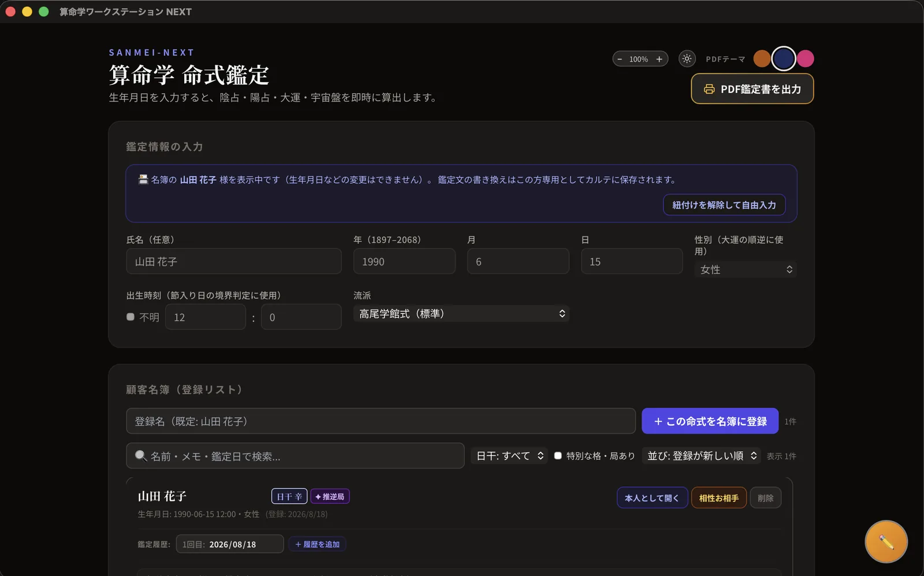The width and height of the screenshot is (924, 576).
Task: Increase zoom with the plus button
Action: (x=659, y=59)
